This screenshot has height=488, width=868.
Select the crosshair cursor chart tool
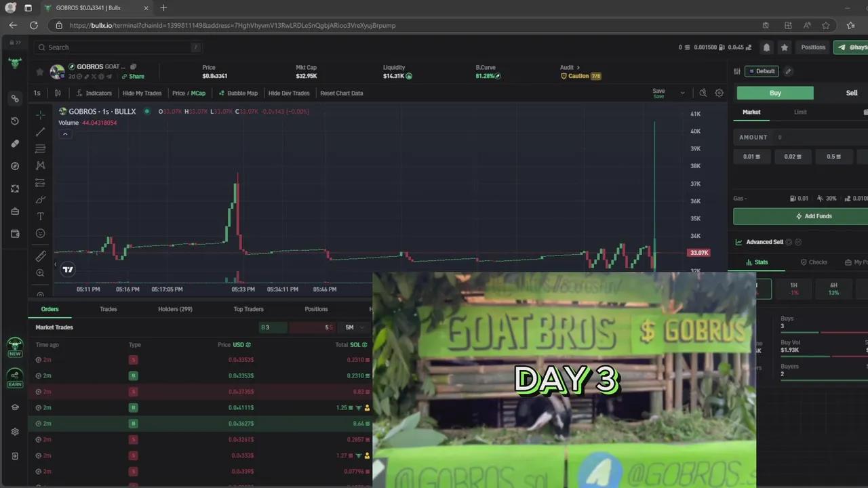(x=41, y=115)
